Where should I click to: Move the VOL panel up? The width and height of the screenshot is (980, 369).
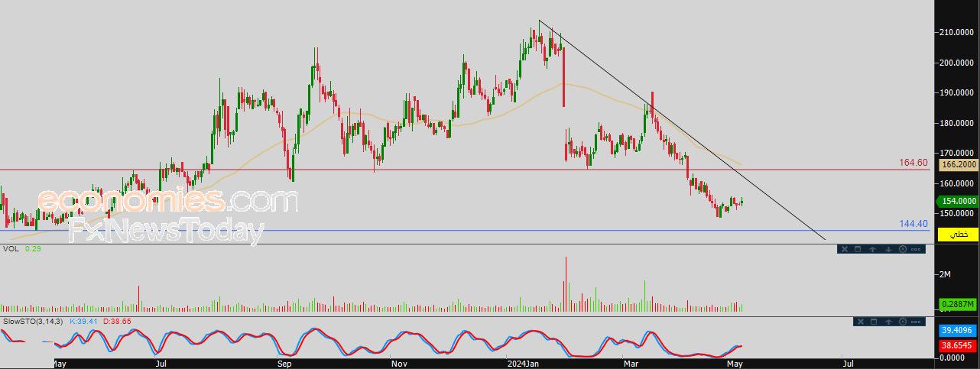pos(872,249)
